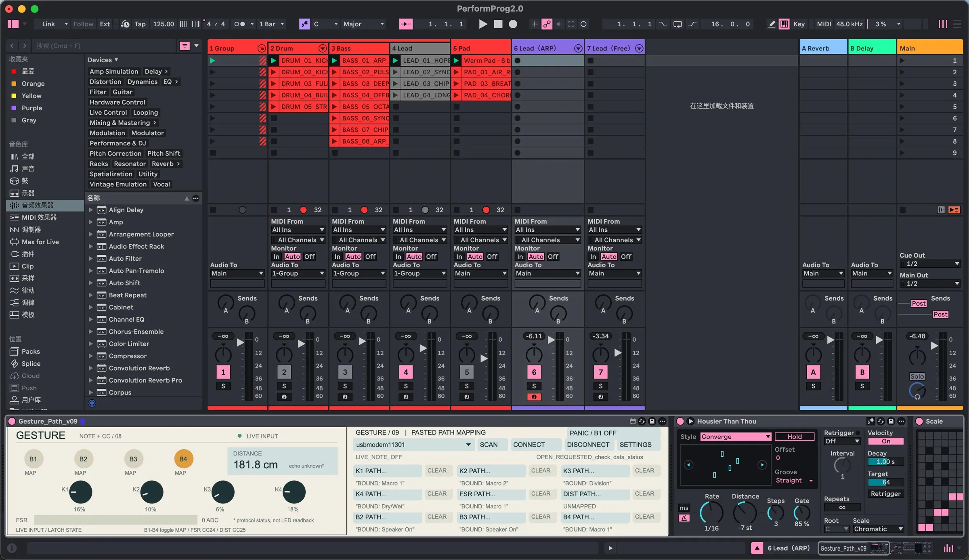Image resolution: width=969 pixels, height=560 pixels.
Task: Start playback with the Play button
Action: [x=482, y=24]
